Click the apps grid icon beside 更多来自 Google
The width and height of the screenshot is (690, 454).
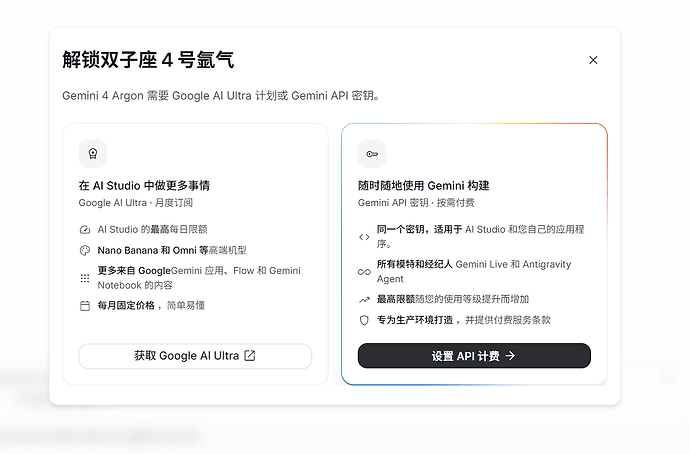[x=85, y=278]
